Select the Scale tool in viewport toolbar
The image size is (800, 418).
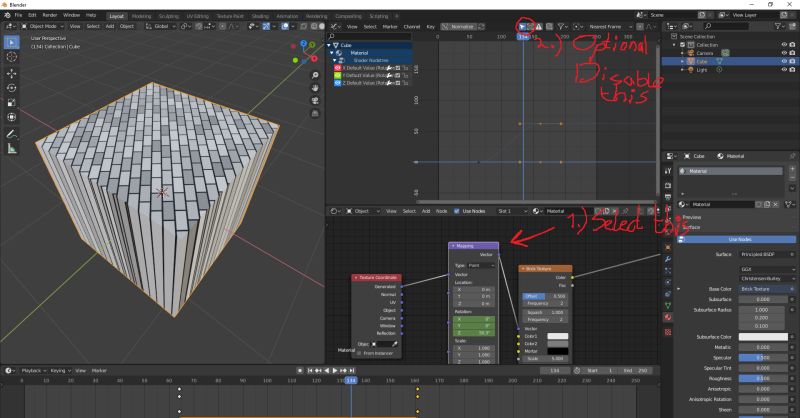pyautogui.click(x=12, y=103)
